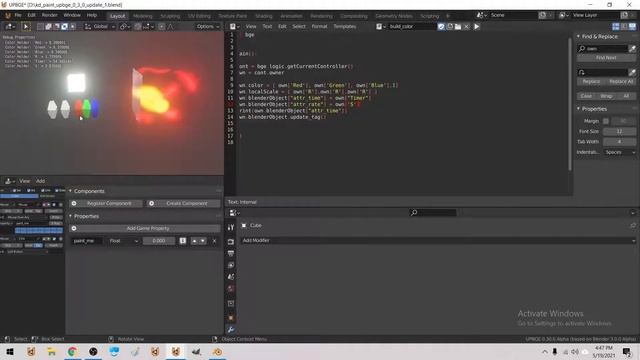
Task: Click the Register Component button
Action: click(106, 203)
